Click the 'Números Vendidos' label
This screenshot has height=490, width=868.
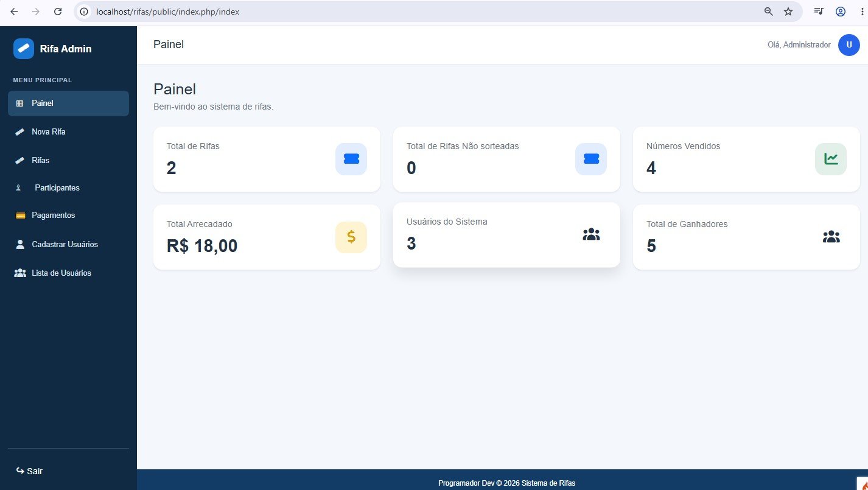pyautogui.click(x=684, y=146)
